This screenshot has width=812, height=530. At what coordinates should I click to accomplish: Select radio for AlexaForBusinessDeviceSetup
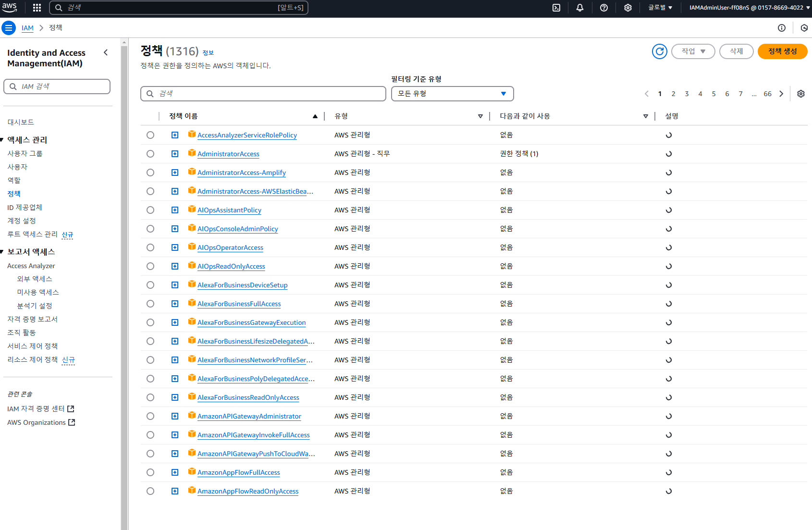tap(150, 285)
